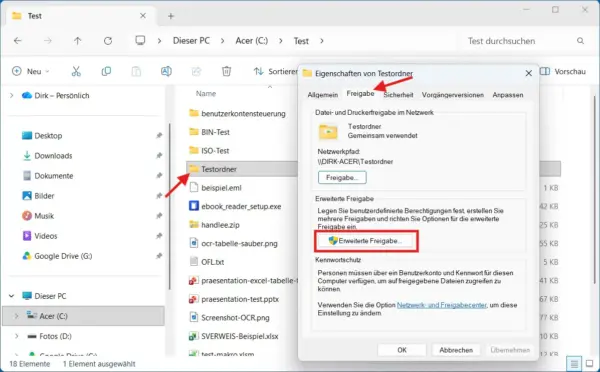Viewport: 600px width, 372px height.
Task: Click the monitor icon in address bar
Action: 140,40
